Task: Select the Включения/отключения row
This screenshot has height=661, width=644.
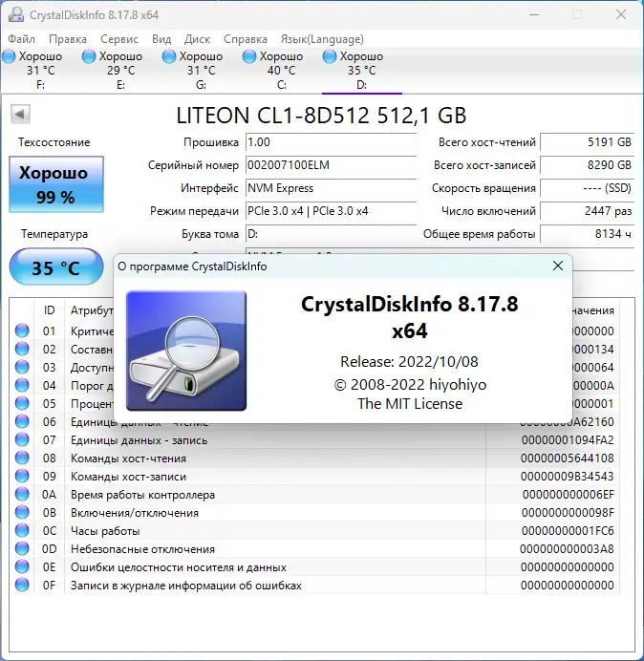Action: coord(314,513)
